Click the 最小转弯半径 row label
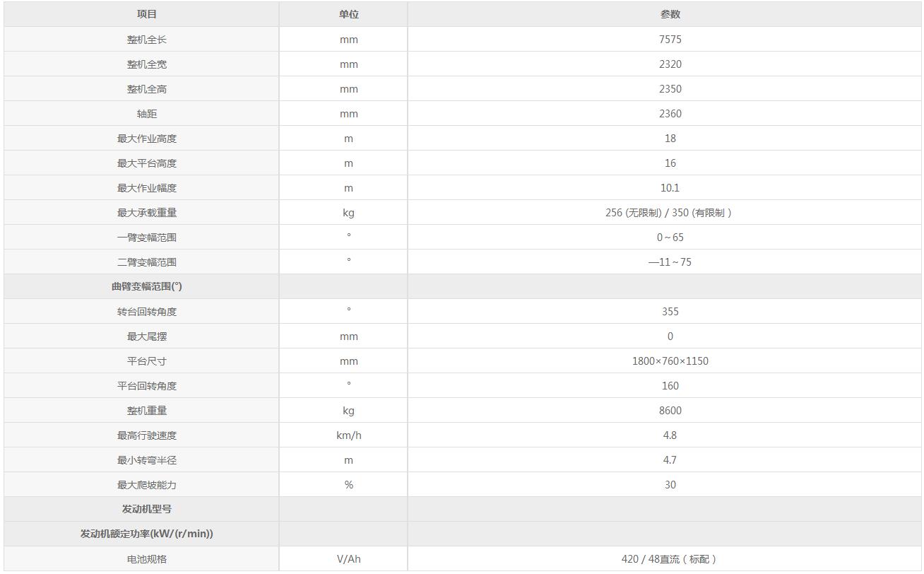 [x=147, y=460]
